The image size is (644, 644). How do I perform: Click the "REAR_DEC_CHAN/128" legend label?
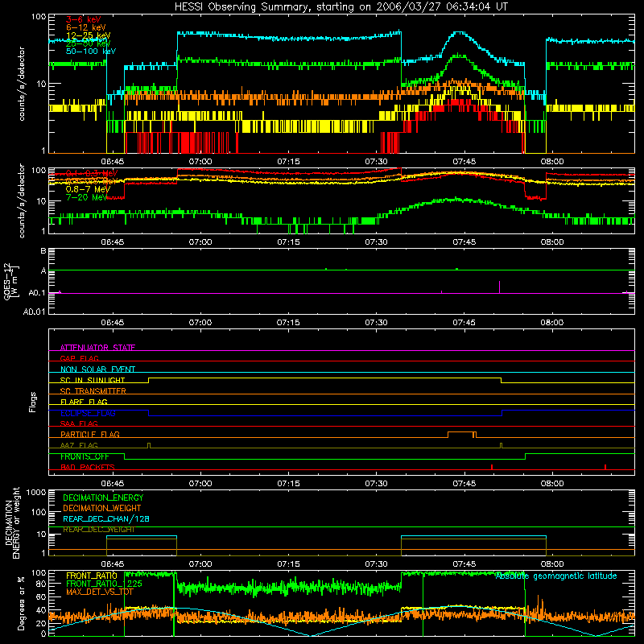click(x=106, y=518)
